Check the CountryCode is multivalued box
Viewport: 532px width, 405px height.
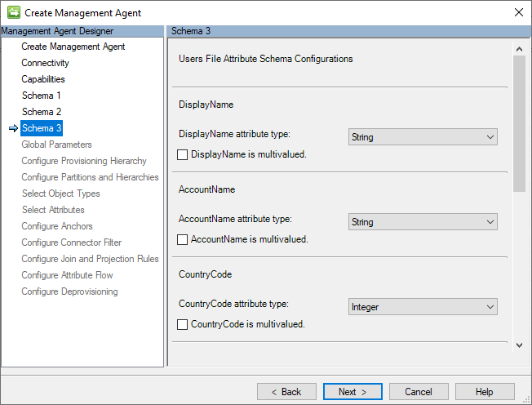point(182,324)
